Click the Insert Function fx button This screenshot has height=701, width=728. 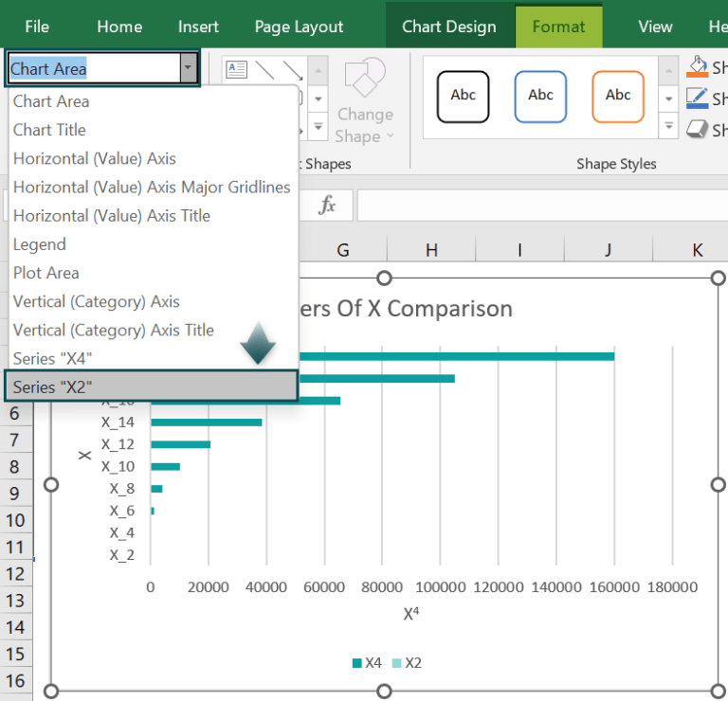coord(326,205)
